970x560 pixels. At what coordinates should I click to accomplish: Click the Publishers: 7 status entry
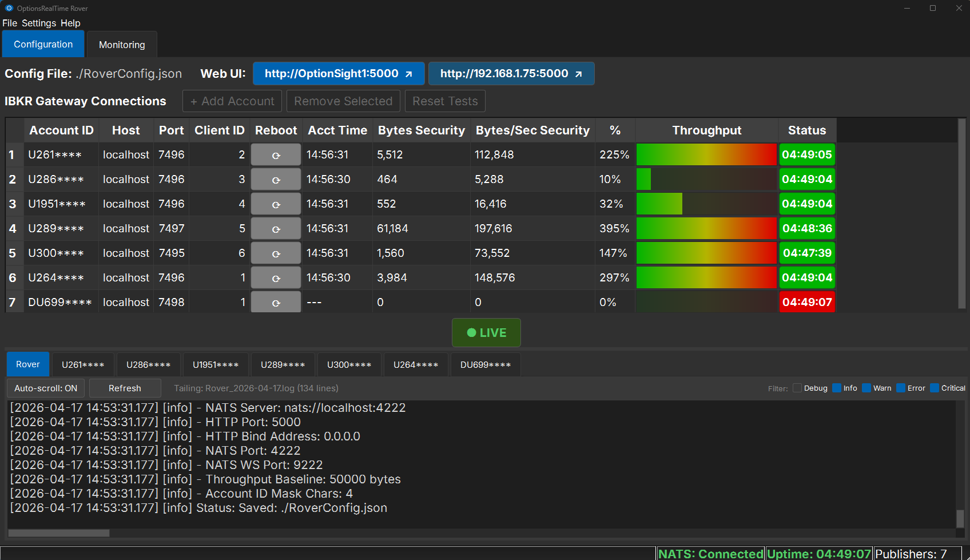pos(917,554)
